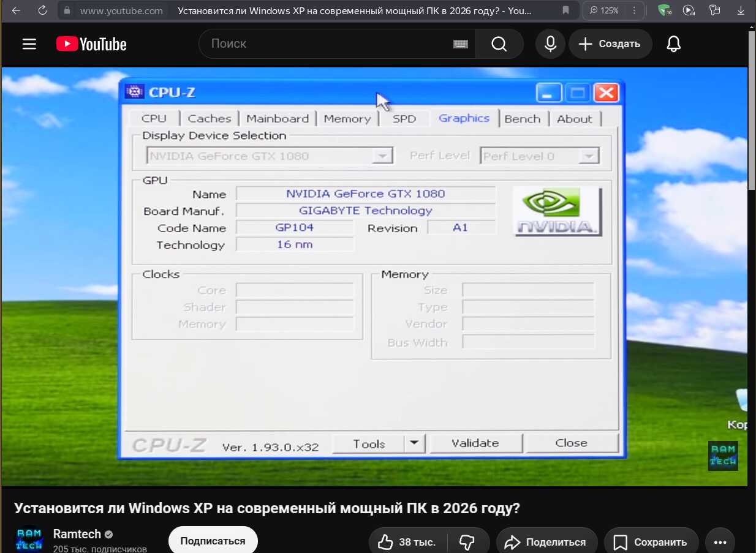Expand the Perf Level 0 dropdown
The width and height of the screenshot is (756, 553).
click(x=589, y=156)
